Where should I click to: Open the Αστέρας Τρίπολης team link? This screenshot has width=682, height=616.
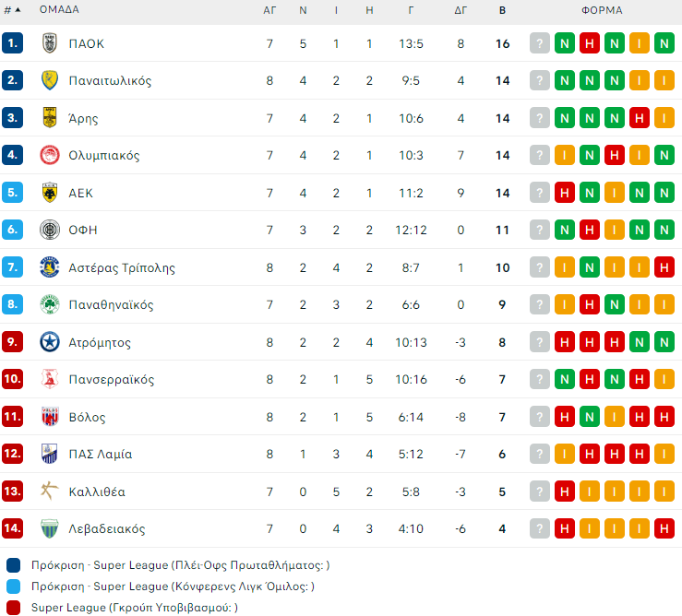tap(122, 267)
